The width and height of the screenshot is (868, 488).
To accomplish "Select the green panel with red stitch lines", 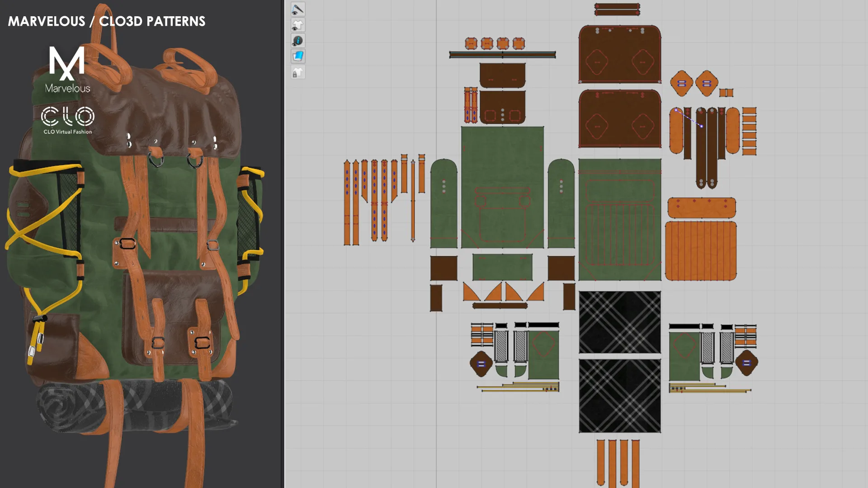I will [x=619, y=219].
